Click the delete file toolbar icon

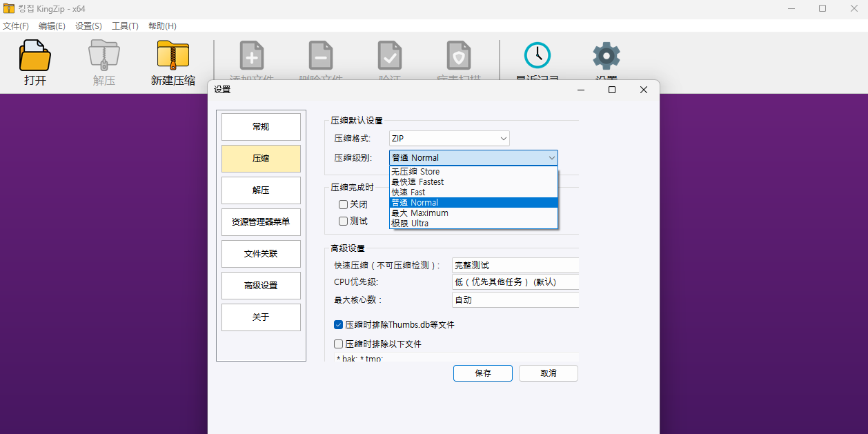click(x=321, y=55)
